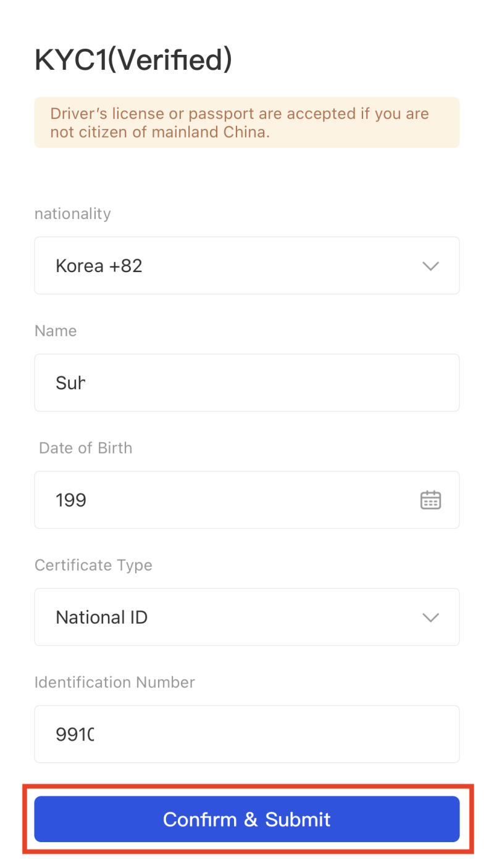This screenshot has width=494, height=868.
Task: Select the chevron icon on the nationality selector
Action: pos(430,266)
